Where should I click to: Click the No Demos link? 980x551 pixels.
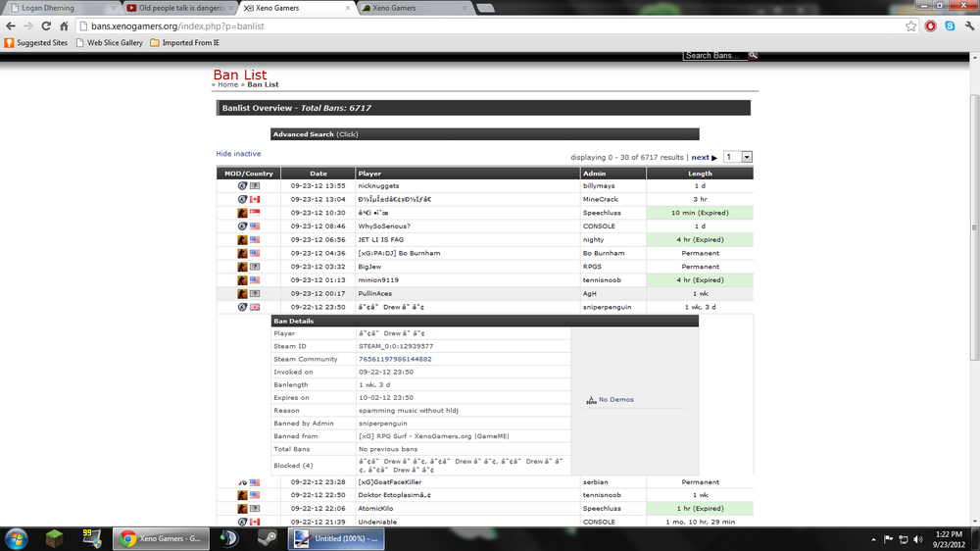tap(616, 400)
